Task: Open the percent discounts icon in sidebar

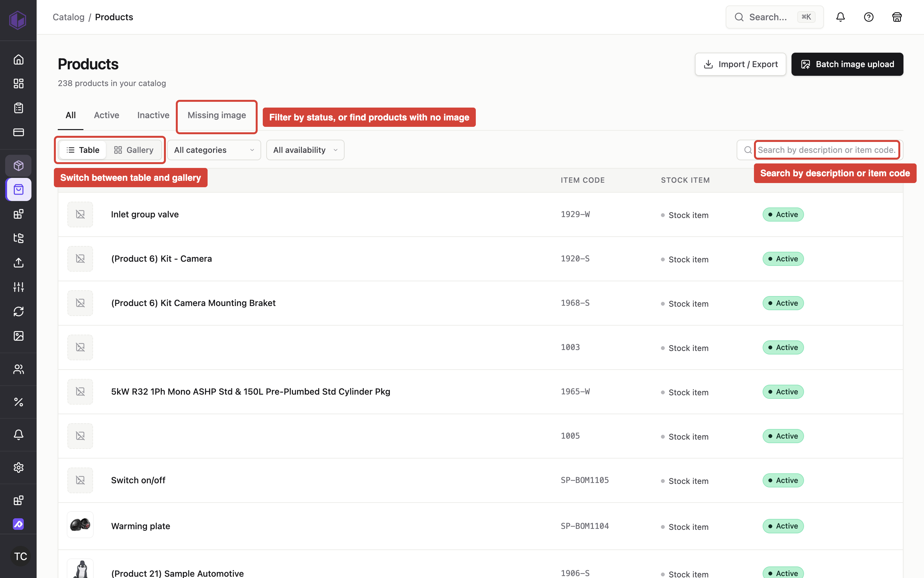Action: click(18, 402)
